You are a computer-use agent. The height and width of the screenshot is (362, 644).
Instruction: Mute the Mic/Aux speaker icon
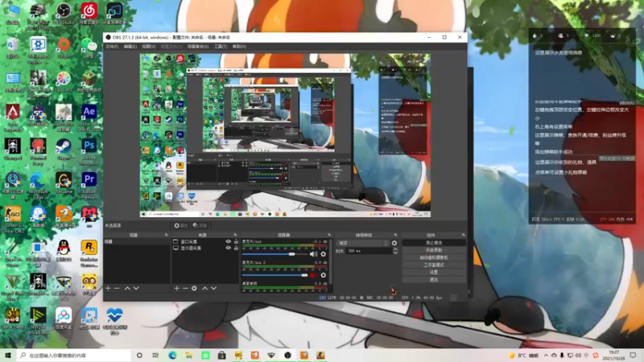pyautogui.click(x=313, y=254)
